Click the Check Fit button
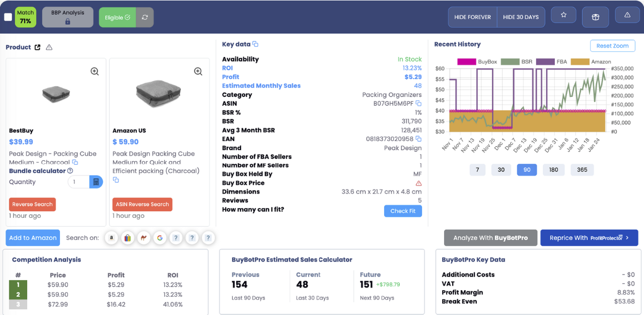 point(403,211)
